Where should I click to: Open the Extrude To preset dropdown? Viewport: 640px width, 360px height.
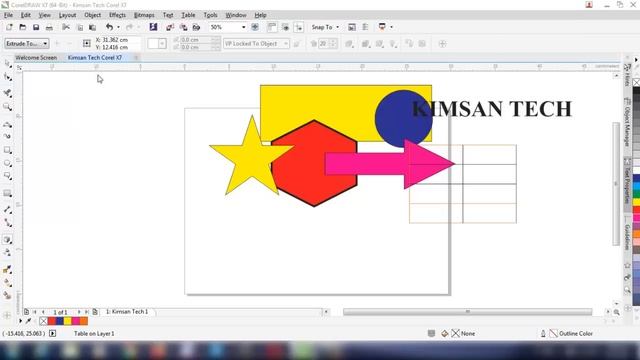pyautogui.click(x=27, y=43)
